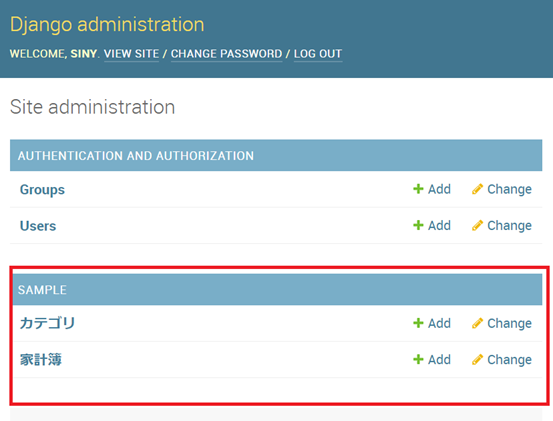
Task: Click CHANGE PASSWORD link
Action: (x=226, y=54)
